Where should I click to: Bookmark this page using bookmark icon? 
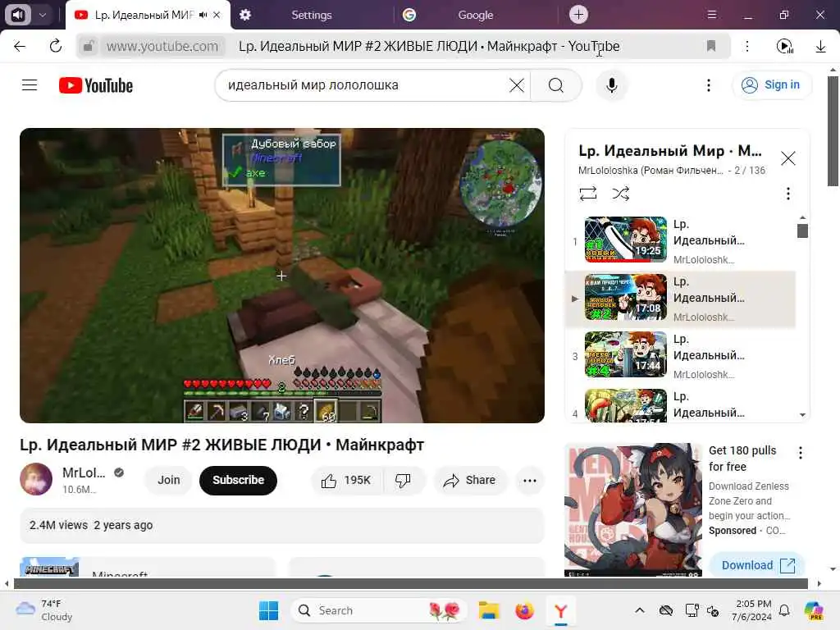coord(711,46)
